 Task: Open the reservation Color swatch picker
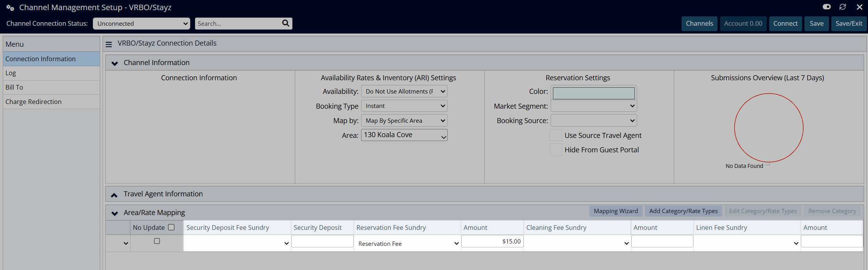pyautogui.click(x=594, y=93)
